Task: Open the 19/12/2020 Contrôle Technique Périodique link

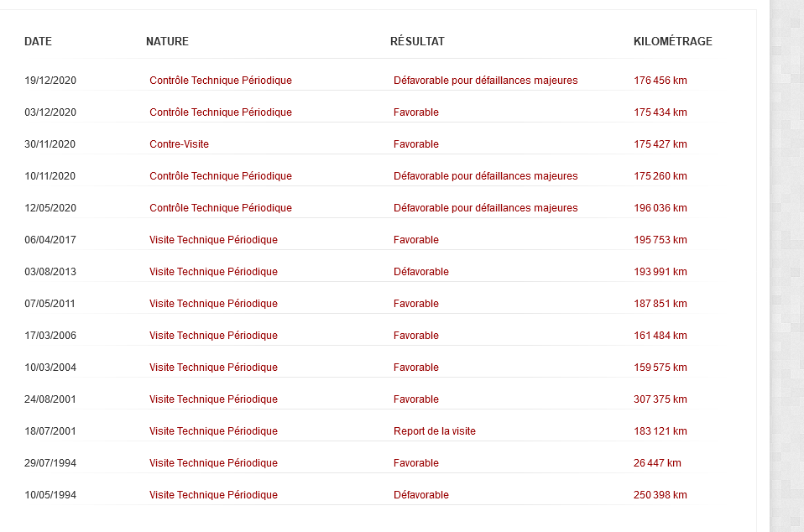Action: pyautogui.click(x=221, y=81)
